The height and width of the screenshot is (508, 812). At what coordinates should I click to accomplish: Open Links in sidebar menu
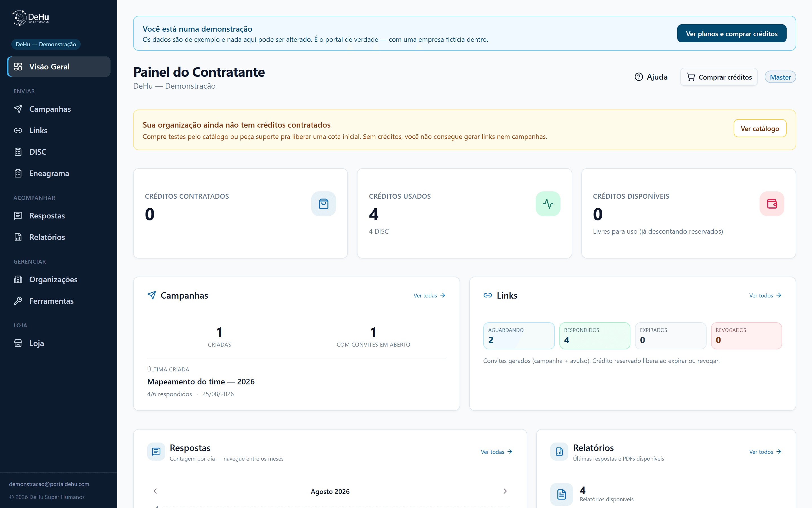point(59,130)
